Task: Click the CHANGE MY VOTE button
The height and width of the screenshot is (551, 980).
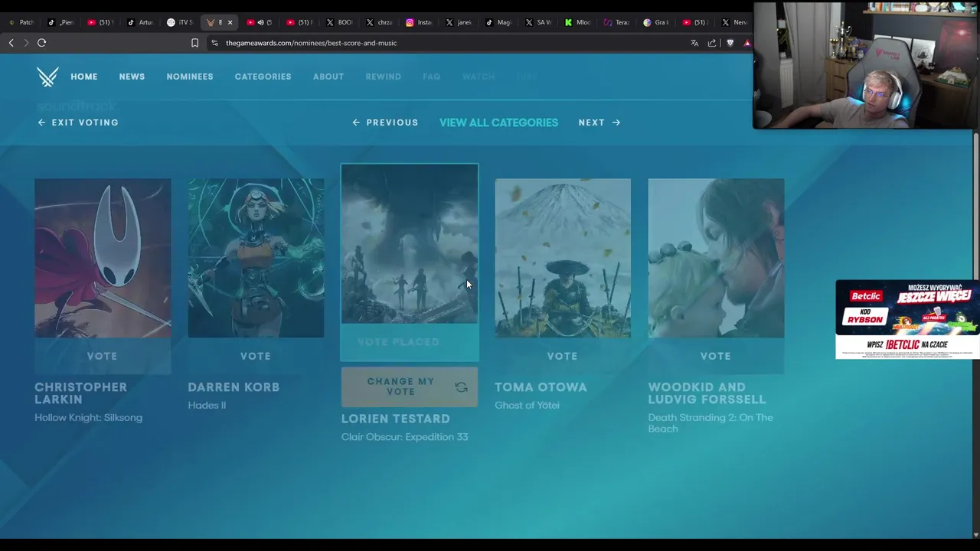Action: pyautogui.click(x=410, y=387)
